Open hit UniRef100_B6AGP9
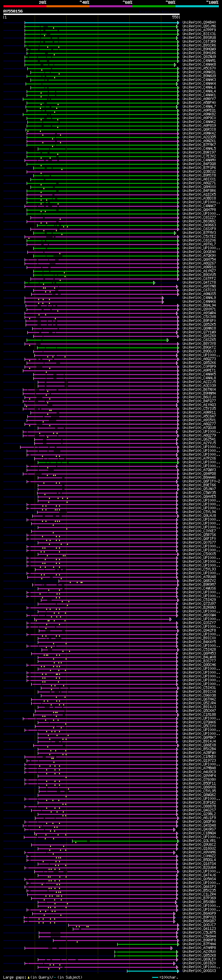The height and width of the screenshot is (980, 222). click(x=199, y=913)
